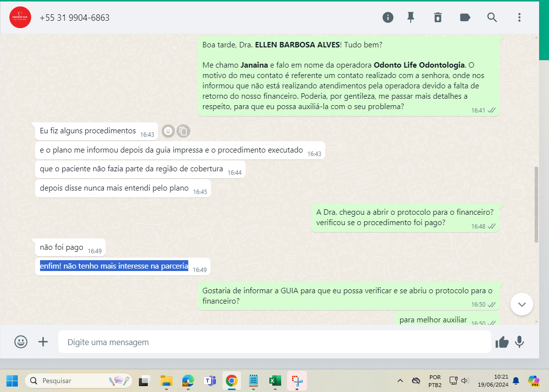Open File Explorer from taskbar
549x392 pixels.
click(167, 381)
